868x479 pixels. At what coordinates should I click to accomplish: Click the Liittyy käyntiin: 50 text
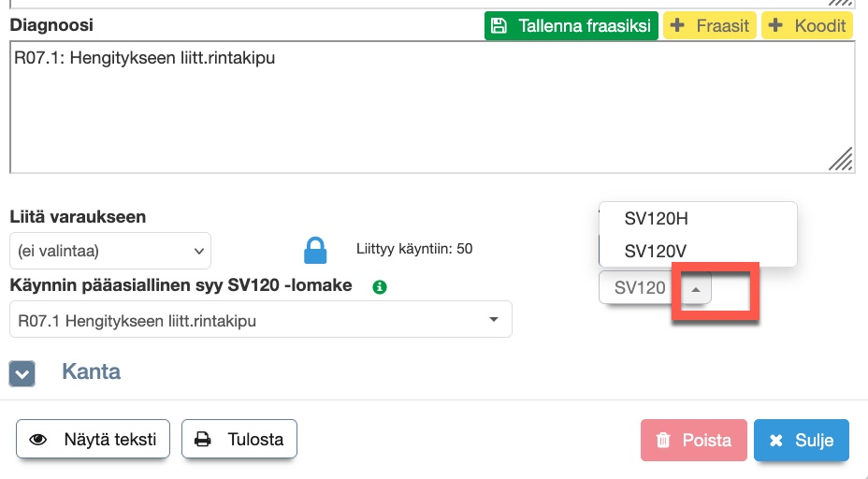[414, 250]
